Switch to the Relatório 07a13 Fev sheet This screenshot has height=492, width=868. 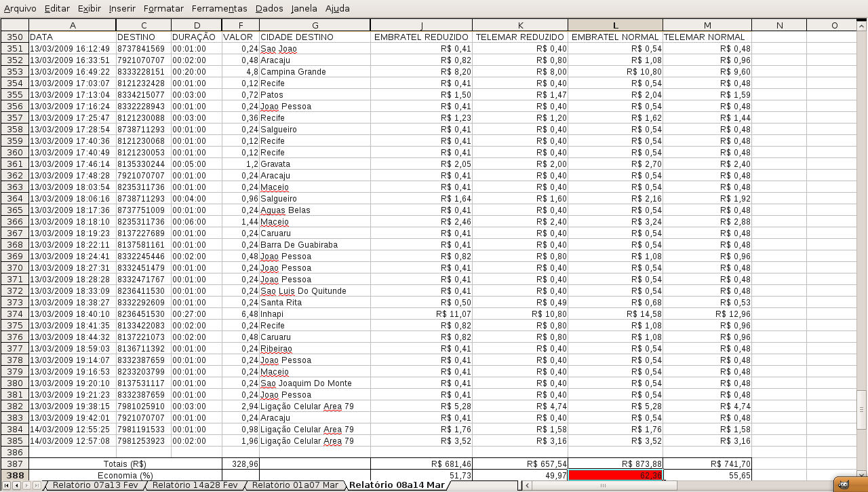click(x=95, y=485)
